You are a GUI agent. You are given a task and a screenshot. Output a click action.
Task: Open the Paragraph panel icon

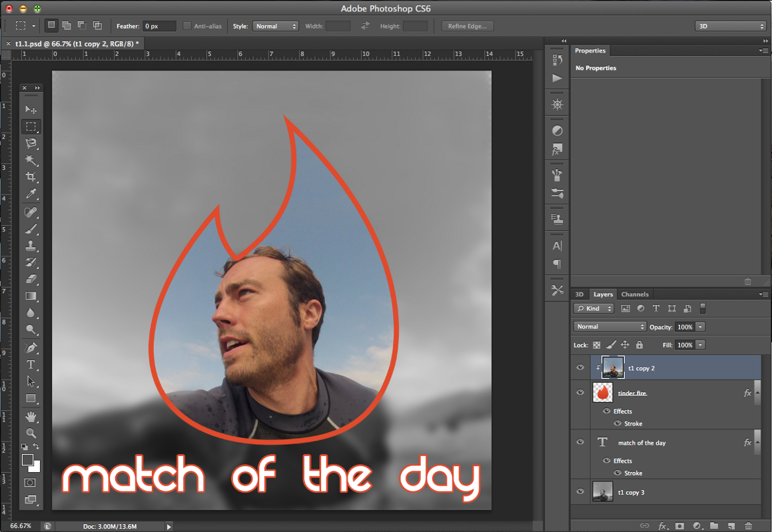[557, 264]
